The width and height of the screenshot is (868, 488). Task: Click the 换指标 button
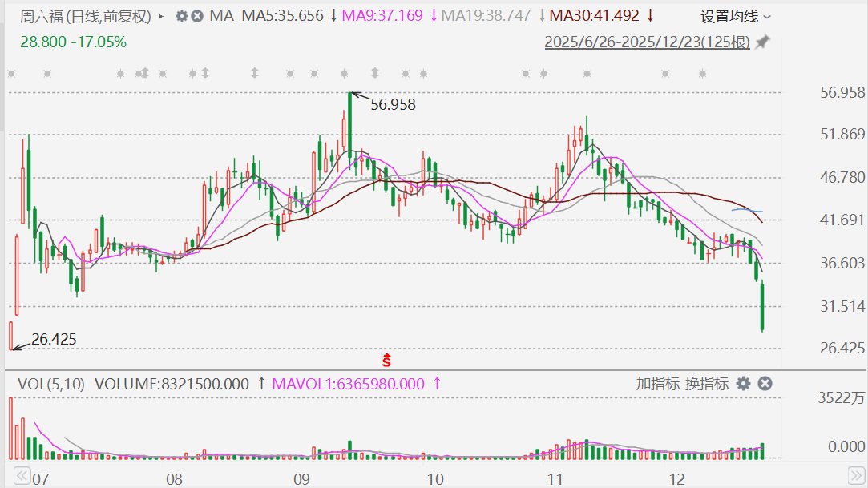point(706,383)
